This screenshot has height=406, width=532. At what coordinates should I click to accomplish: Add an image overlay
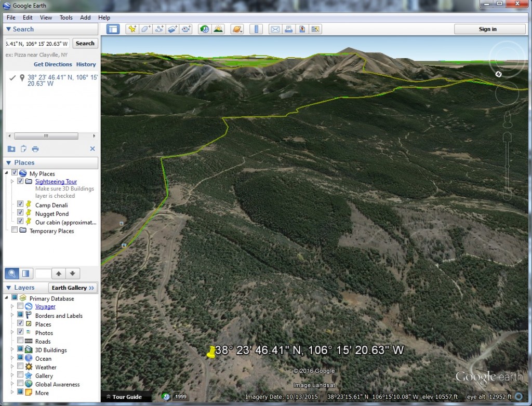coord(172,29)
